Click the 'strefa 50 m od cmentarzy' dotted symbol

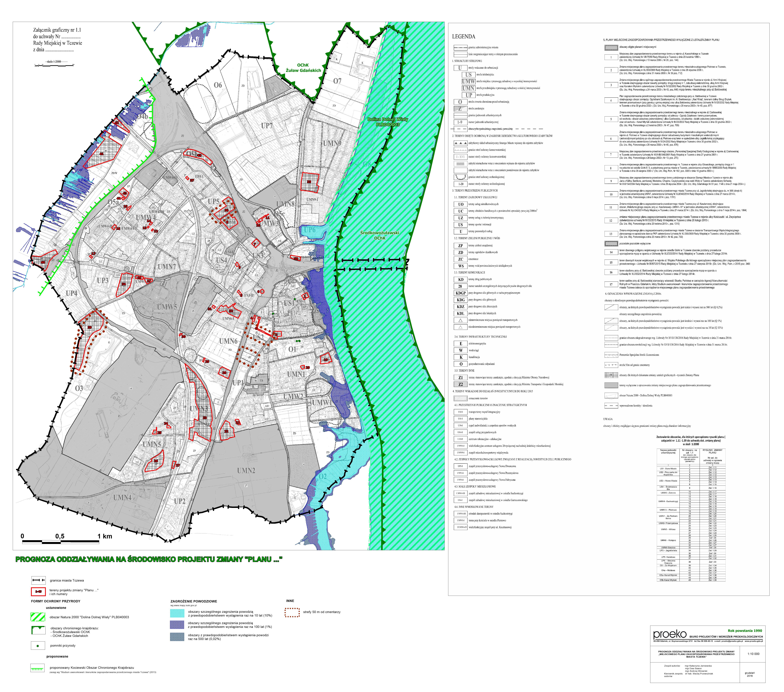click(292, 613)
